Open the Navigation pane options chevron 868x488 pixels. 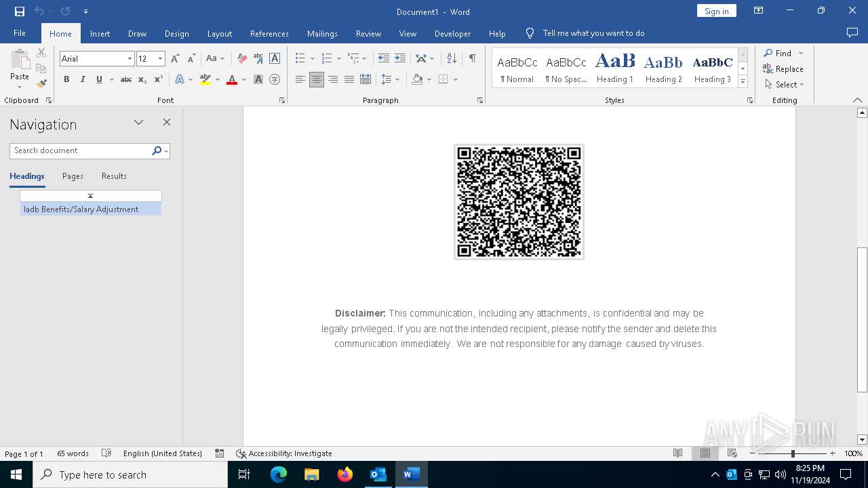138,123
